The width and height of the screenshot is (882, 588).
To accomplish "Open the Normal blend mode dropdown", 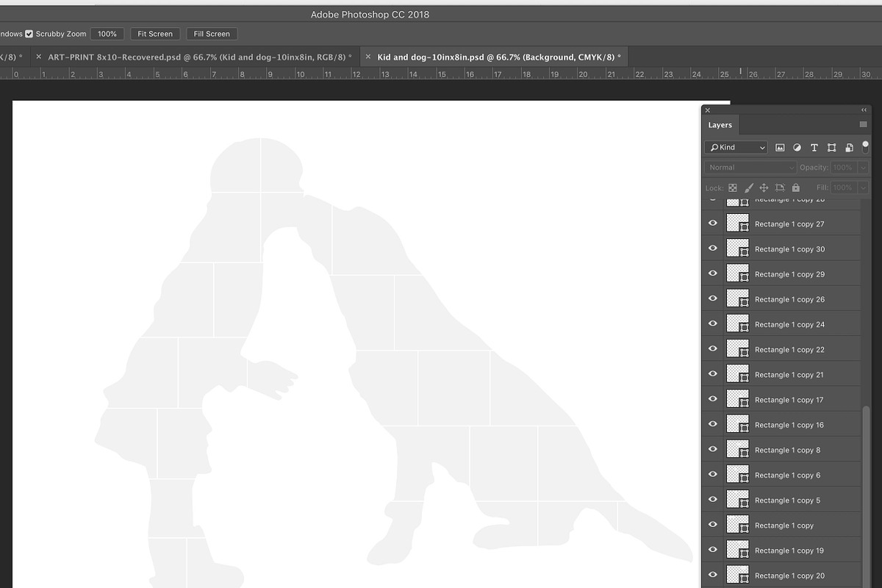I will [750, 168].
